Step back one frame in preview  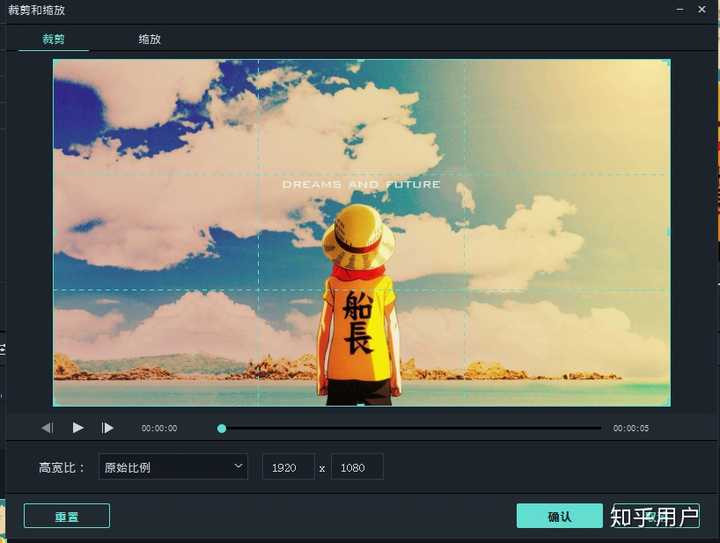click(47, 428)
